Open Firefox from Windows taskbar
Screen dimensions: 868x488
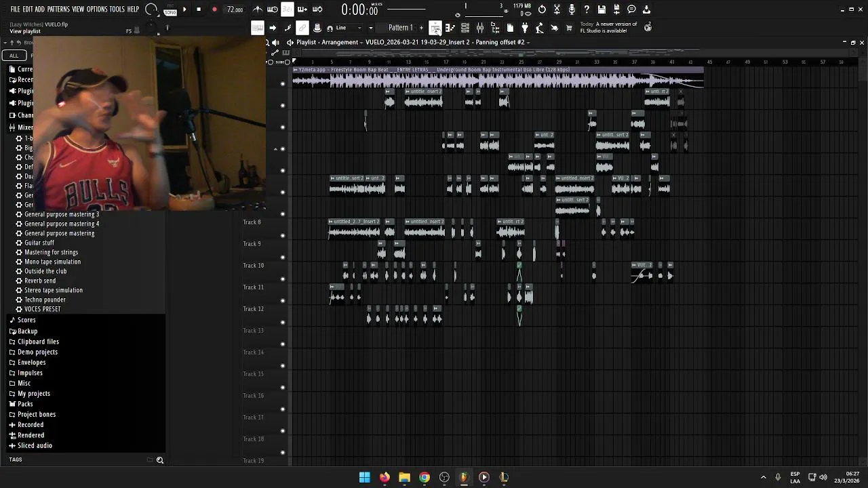tap(384, 477)
